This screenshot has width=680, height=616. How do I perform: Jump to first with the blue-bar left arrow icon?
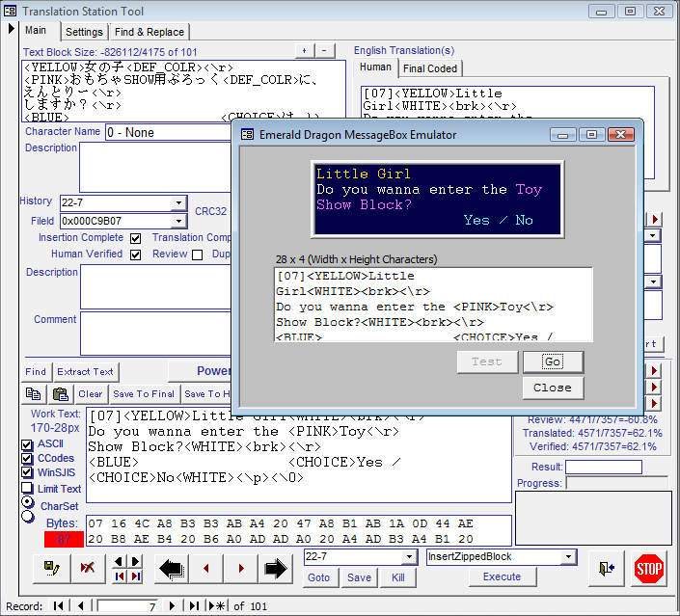point(120,576)
